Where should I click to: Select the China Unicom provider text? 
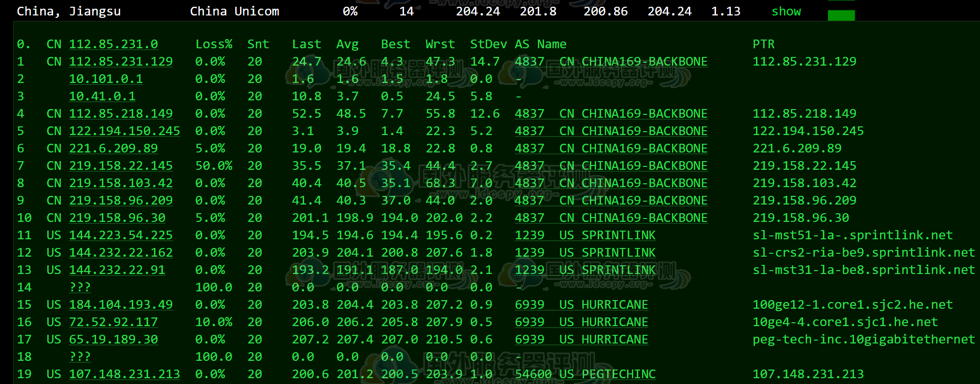point(235,11)
